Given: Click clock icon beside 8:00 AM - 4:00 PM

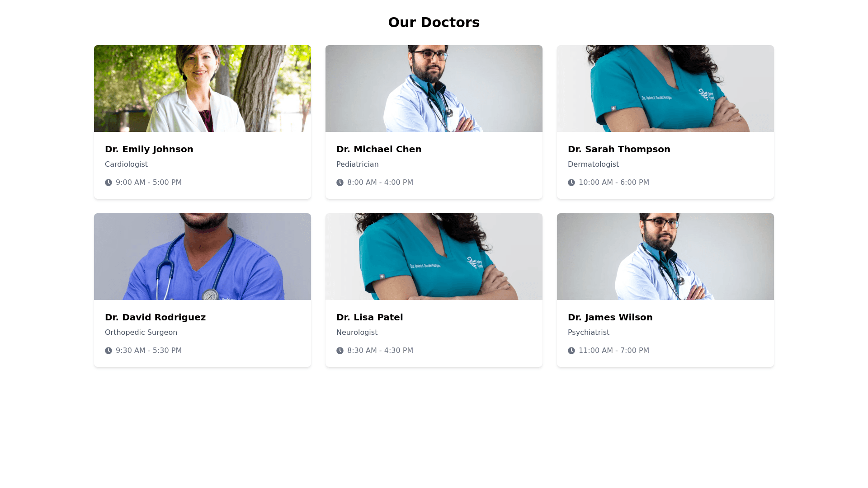Looking at the screenshot, I should [x=340, y=183].
